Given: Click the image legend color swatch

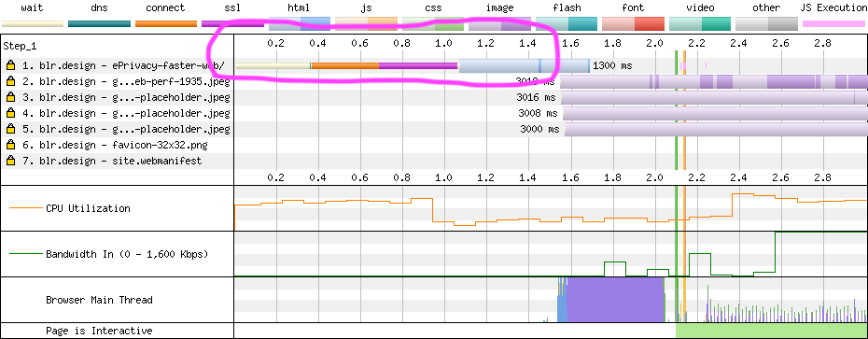Looking at the screenshot, I should [499, 23].
